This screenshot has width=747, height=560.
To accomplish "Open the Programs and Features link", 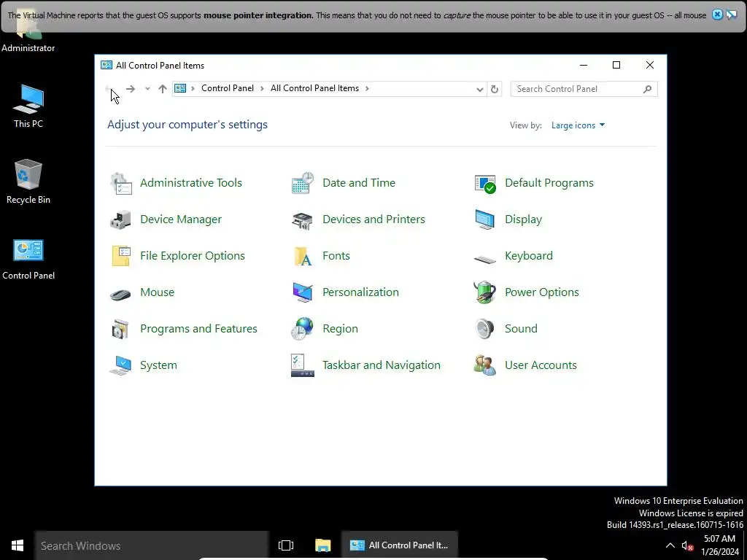I will pyautogui.click(x=198, y=329).
